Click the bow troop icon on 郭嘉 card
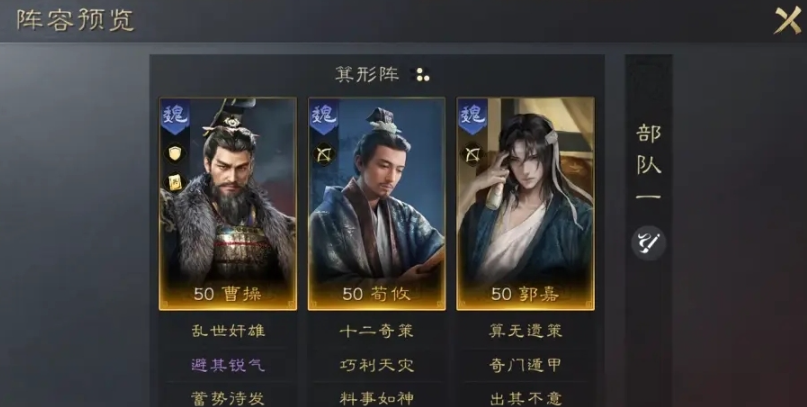 (x=472, y=153)
